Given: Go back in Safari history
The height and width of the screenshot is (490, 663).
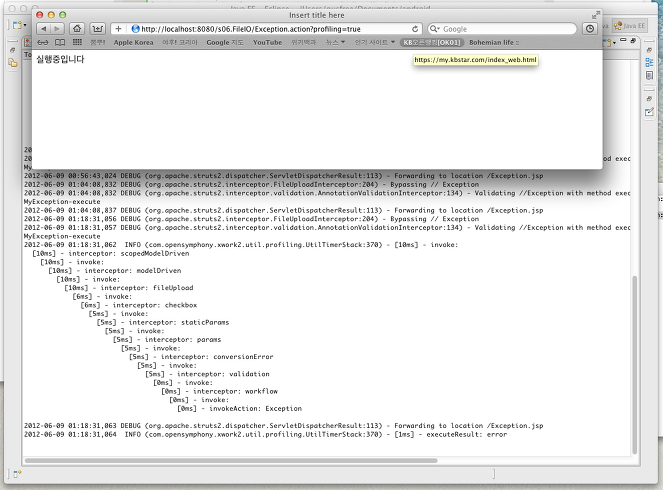Looking at the screenshot, I should 44,29.
